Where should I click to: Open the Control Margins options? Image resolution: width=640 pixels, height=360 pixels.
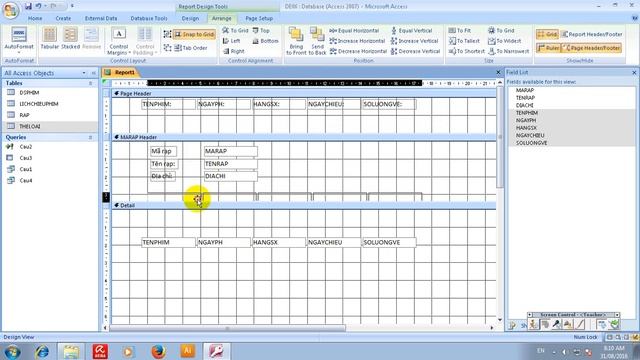(119, 41)
